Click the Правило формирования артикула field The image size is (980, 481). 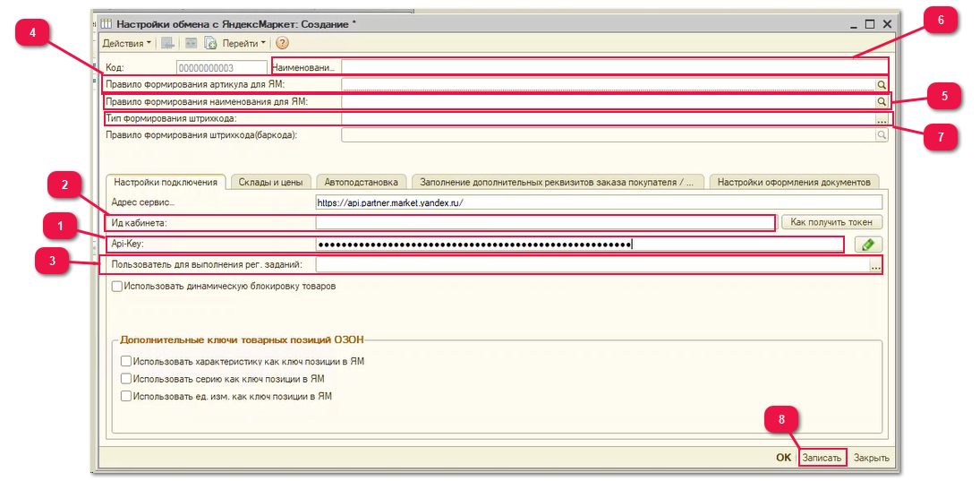(x=608, y=84)
